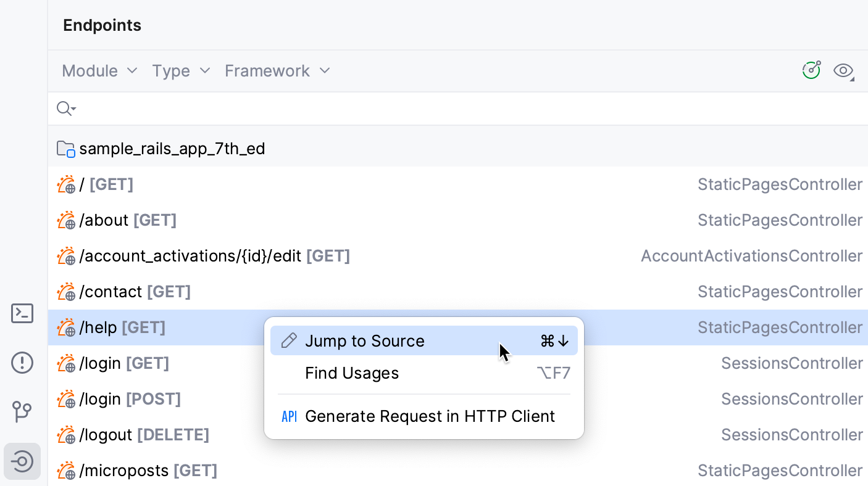Open the Terminal tool window icon
This screenshot has width=868, height=486.
point(22,313)
